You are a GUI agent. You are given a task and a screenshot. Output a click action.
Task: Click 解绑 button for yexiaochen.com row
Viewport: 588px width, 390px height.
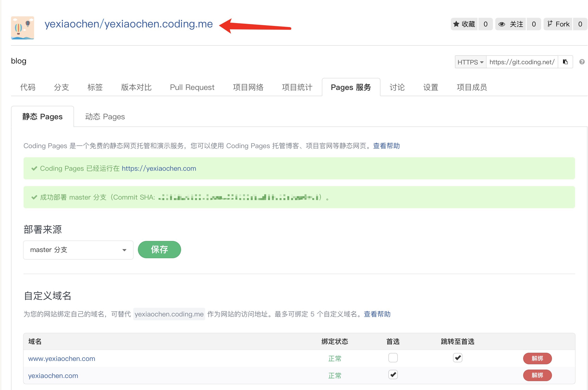click(x=537, y=375)
